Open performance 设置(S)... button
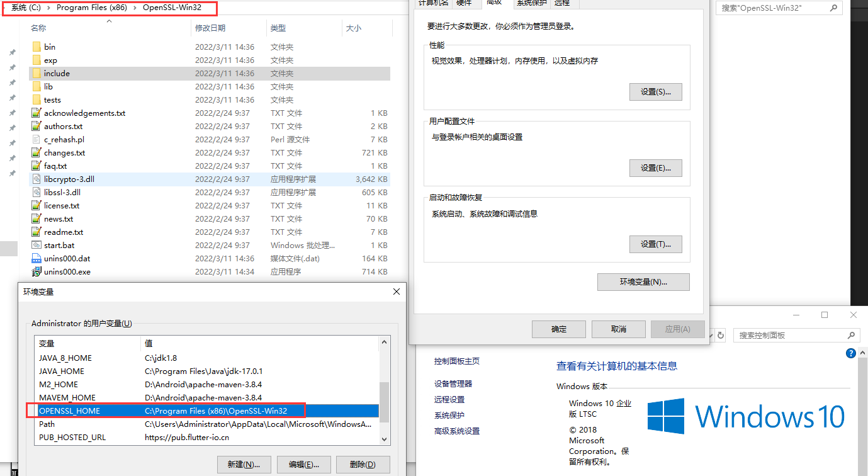868x476 pixels. pyautogui.click(x=655, y=92)
